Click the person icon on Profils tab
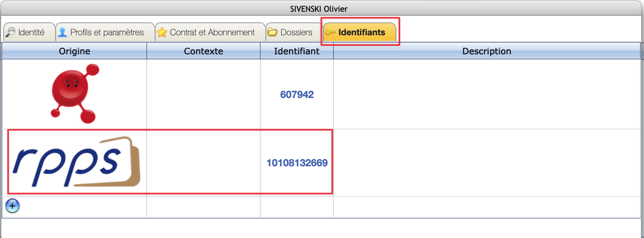This screenshot has width=644, height=238. click(x=63, y=32)
